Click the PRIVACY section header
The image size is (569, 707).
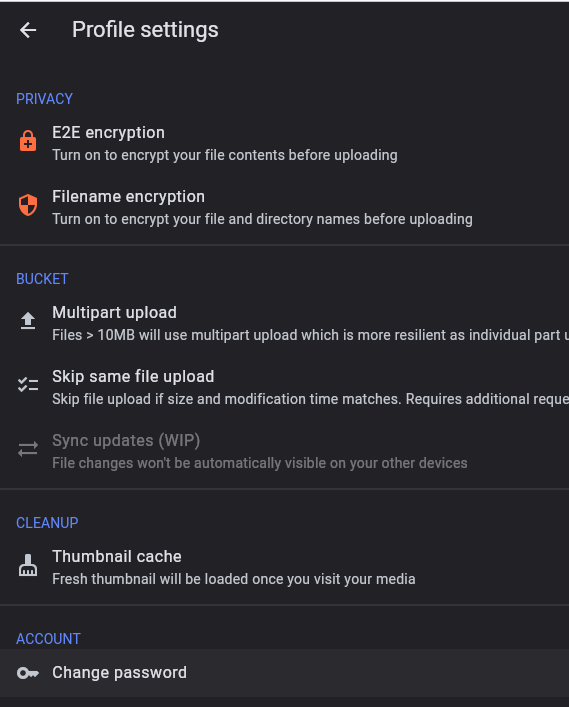pos(44,99)
